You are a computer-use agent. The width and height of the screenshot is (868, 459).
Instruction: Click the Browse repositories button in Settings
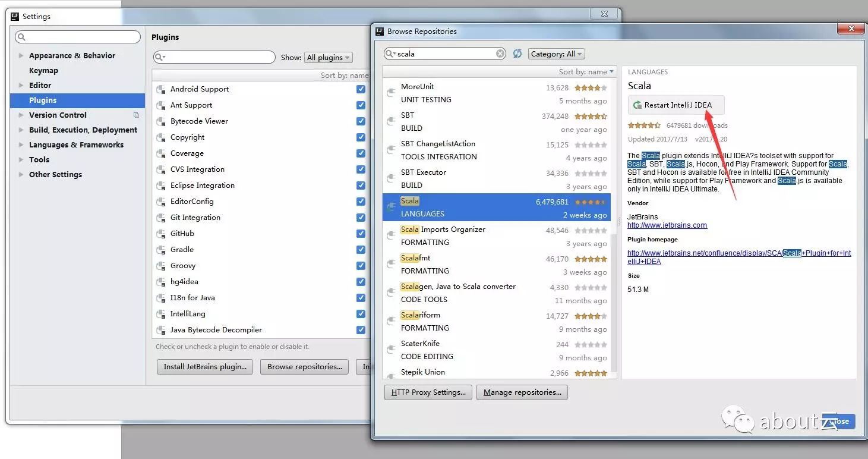[x=305, y=367]
